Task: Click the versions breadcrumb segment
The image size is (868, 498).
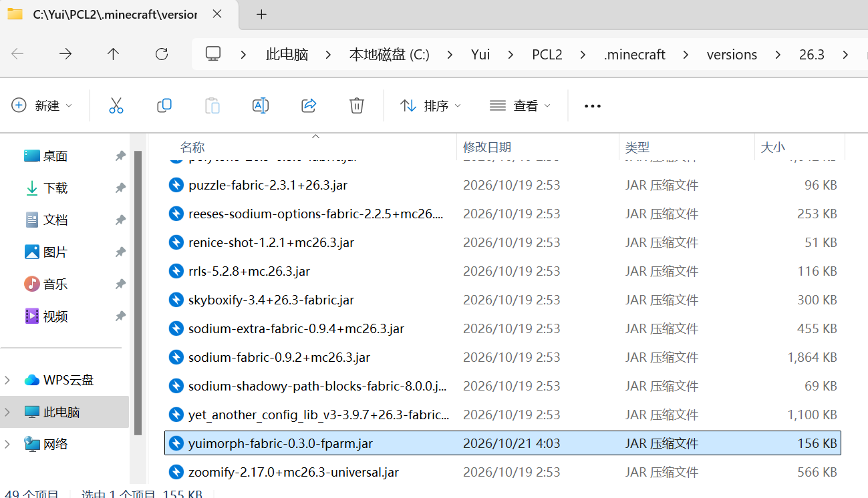Action: [732, 55]
